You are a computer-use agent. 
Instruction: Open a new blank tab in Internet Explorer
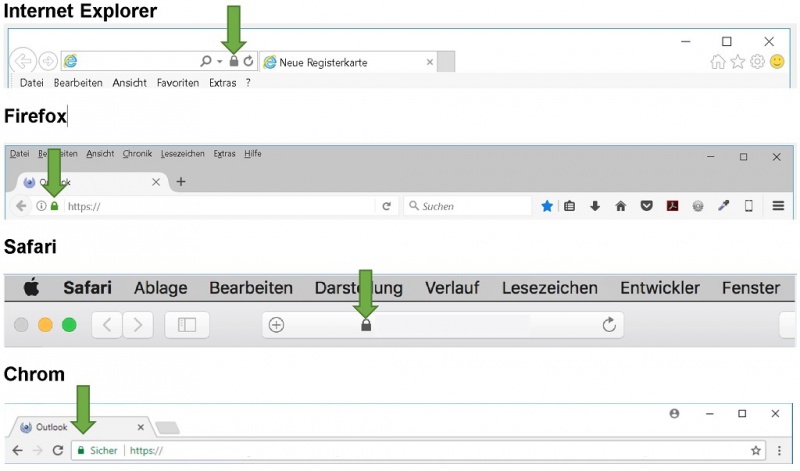click(x=446, y=62)
